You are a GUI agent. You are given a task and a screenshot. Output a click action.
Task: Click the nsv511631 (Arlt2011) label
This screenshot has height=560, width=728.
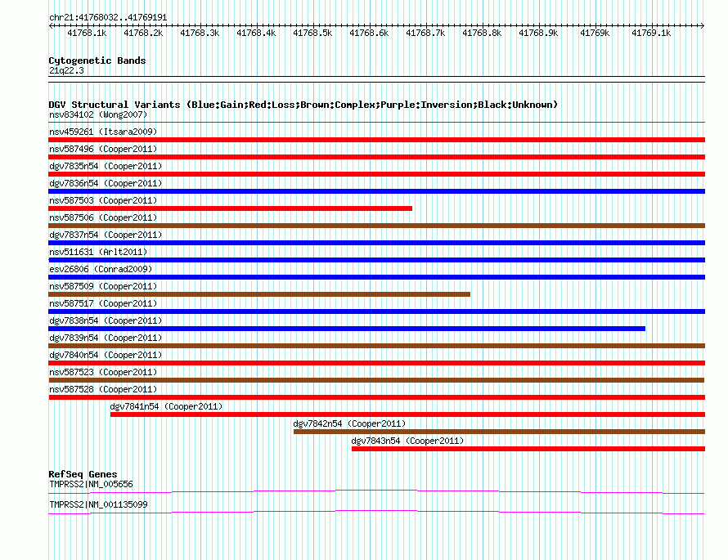[x=98, y=252]
